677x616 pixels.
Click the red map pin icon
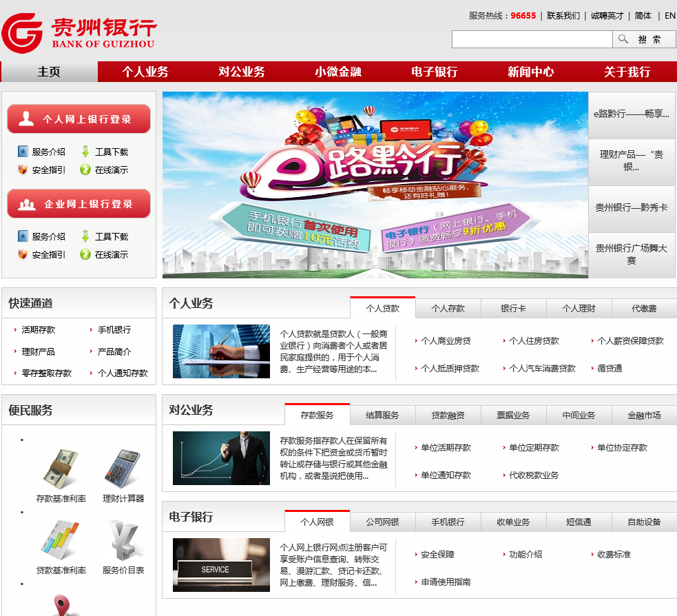click(x=62, y=605)
